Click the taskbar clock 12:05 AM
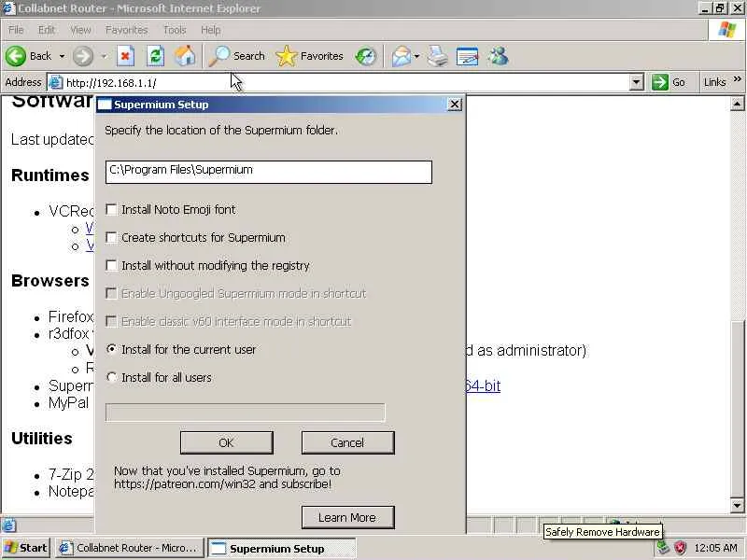The width and height of the screenshot is (747, 560). [715, 548]
